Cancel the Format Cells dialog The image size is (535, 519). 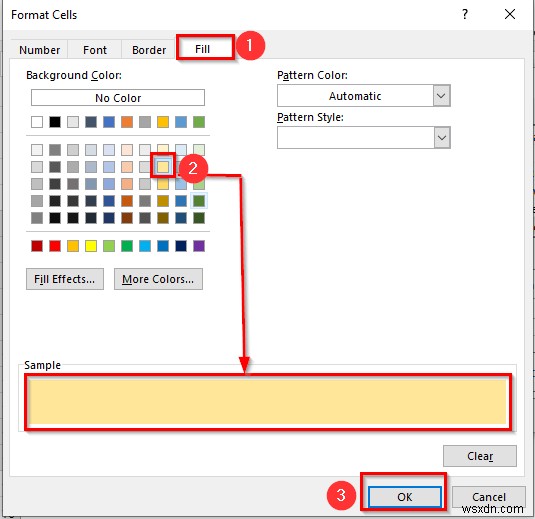(x=489, y=497)
